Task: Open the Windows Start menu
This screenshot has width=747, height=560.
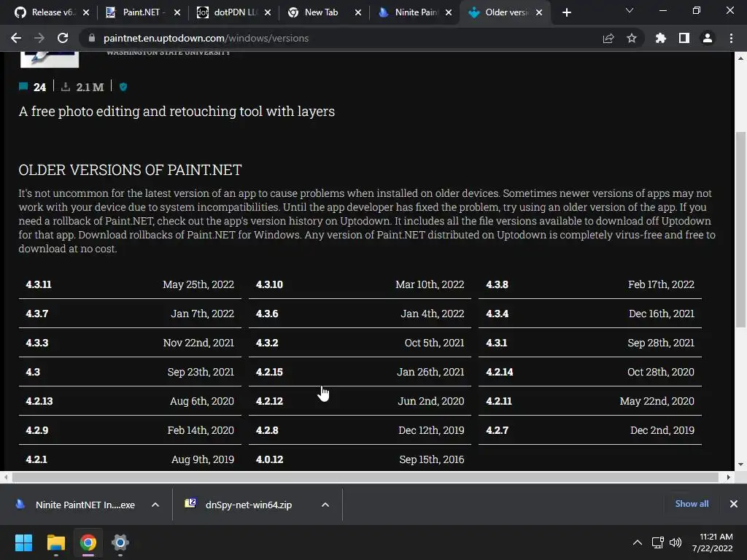Action: [23, 542]
